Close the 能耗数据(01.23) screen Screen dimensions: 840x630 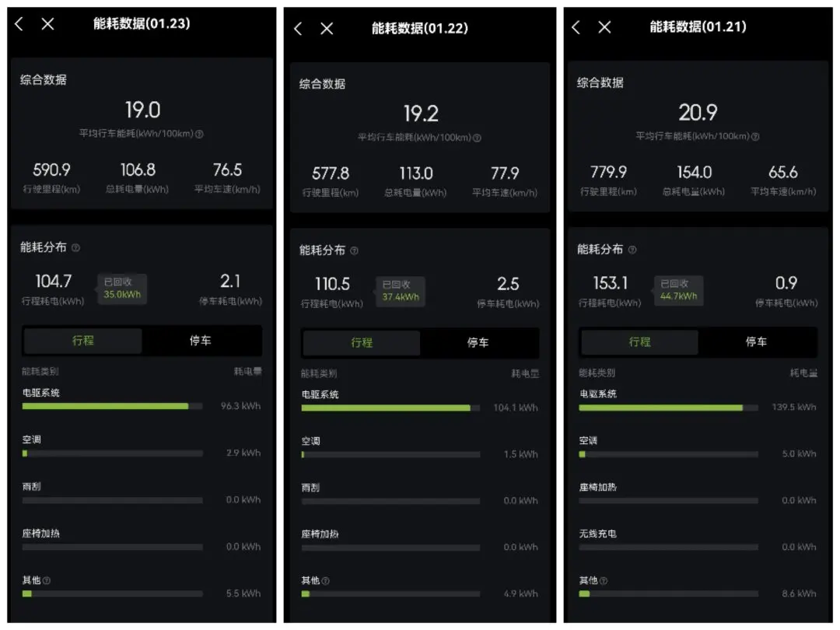tap(47, 23)
